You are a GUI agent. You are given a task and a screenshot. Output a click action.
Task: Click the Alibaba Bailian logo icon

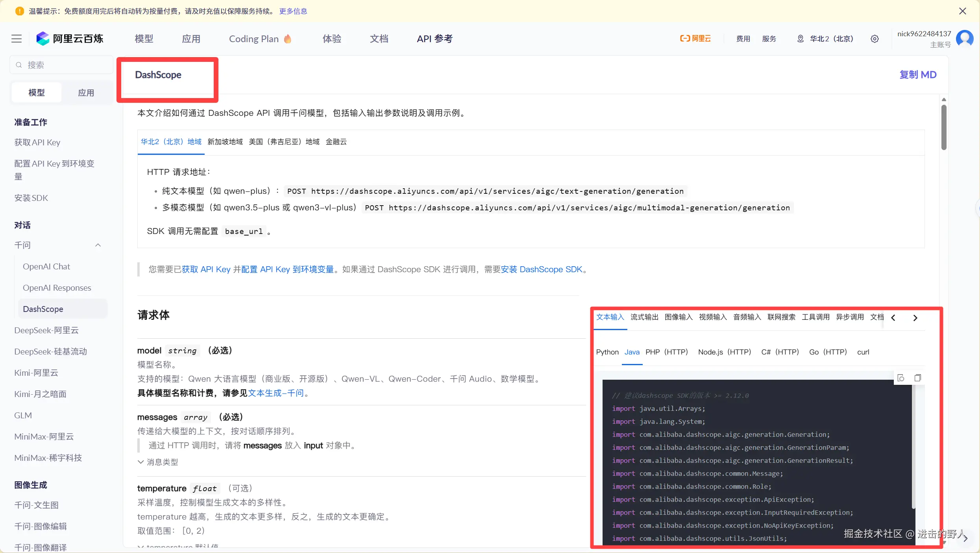coord(43,39)
